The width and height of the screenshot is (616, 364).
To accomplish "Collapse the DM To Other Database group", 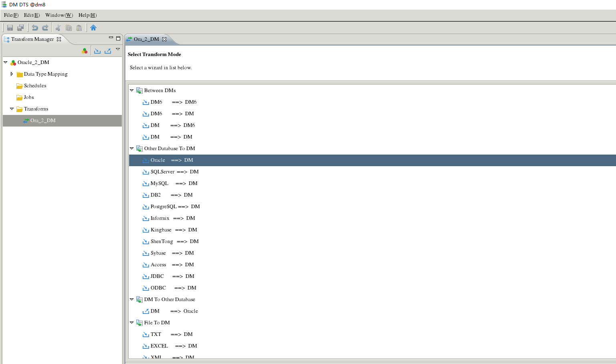I will 131,300.
